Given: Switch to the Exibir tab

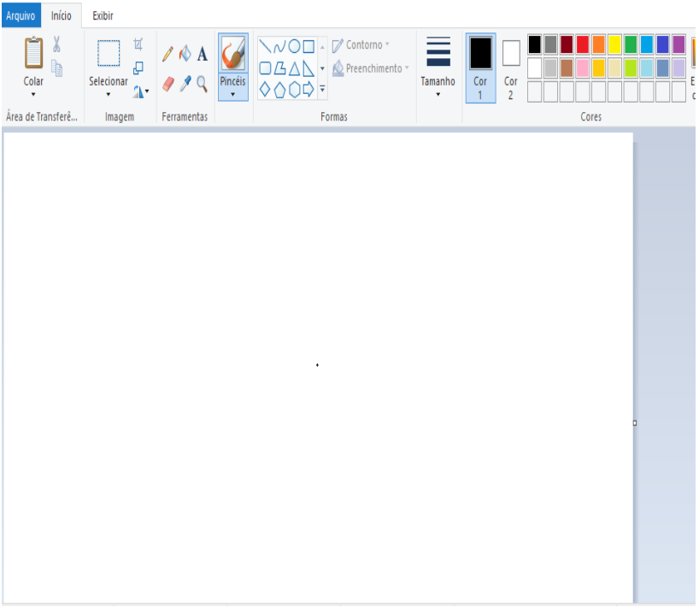Looking at the screenshot, I should 102,16.
